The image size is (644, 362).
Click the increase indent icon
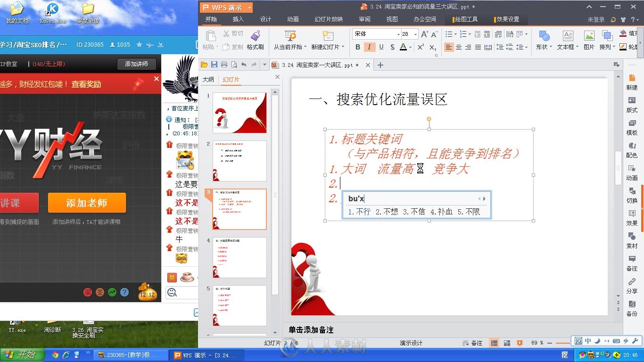(x=487, y=34)
